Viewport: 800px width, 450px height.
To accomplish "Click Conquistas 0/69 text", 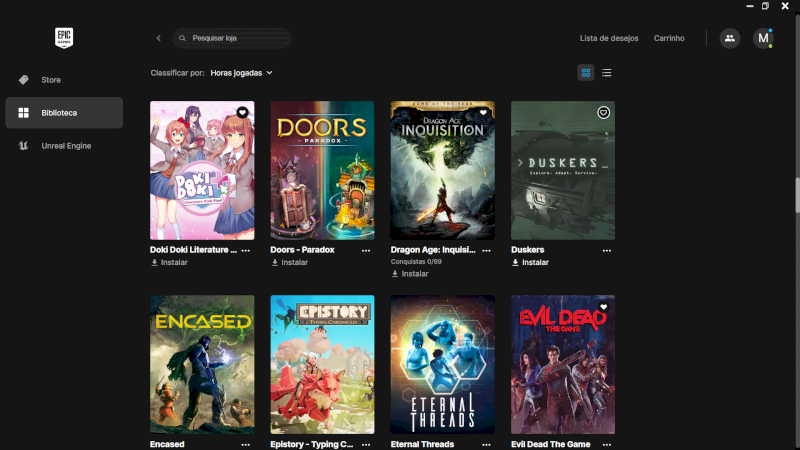I will click(x=416, y=262).
